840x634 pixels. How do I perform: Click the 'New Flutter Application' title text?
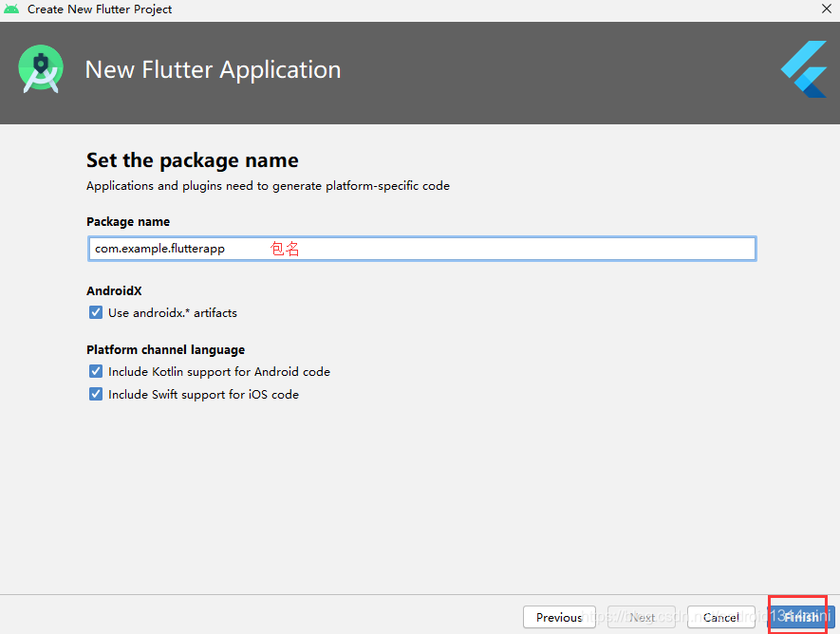click(x=213, y=69)
